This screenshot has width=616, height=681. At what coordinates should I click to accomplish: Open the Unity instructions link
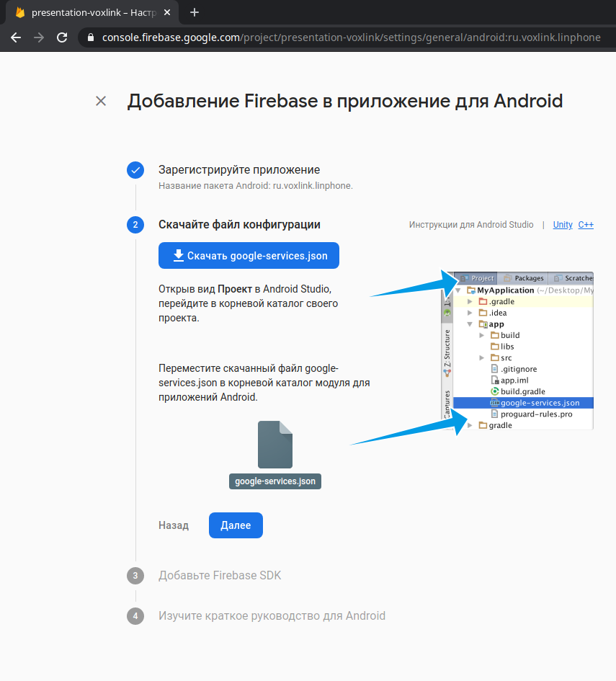coord(563,225)
